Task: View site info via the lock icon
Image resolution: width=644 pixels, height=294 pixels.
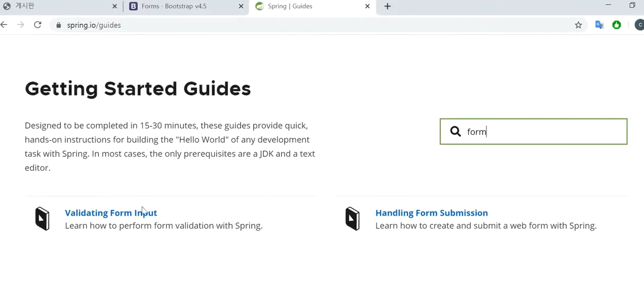Action: pyautogui.click(x=59, y=25)
